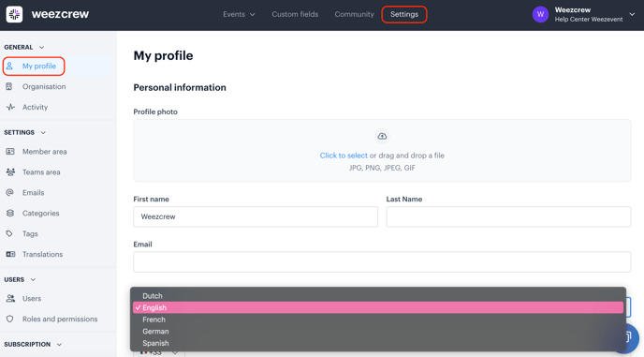Focus the First name field
Screen dimensions: 644x357
click(x=256, y=216)
